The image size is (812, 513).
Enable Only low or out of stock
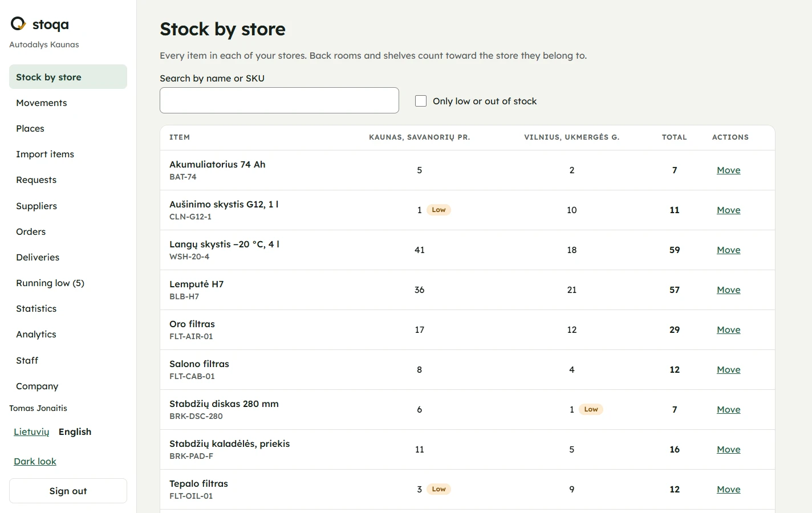421,101
